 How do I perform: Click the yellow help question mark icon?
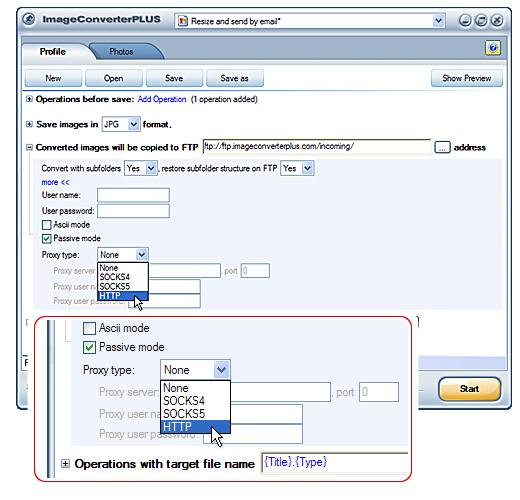tap(493, 48)
